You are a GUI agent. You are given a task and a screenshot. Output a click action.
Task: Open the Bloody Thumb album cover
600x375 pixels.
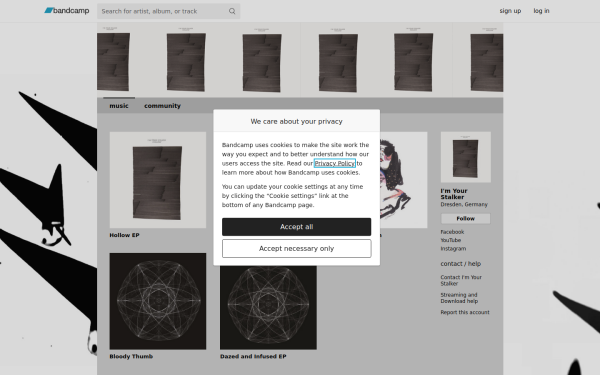click(x=158, y=301)
